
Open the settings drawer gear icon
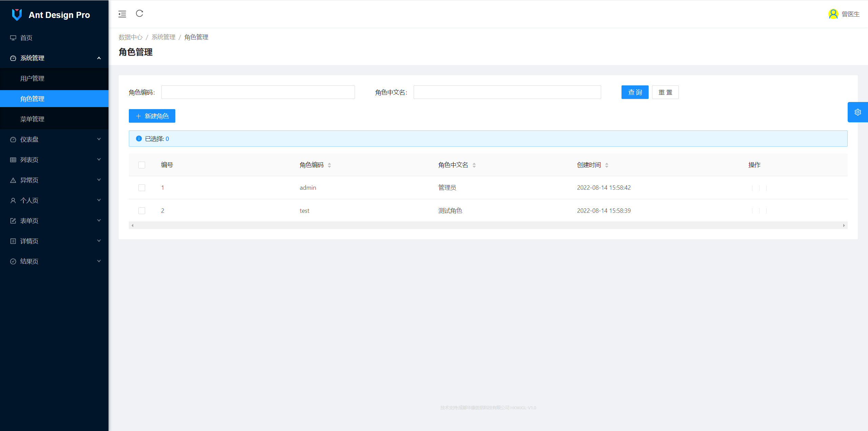[858, 112]
